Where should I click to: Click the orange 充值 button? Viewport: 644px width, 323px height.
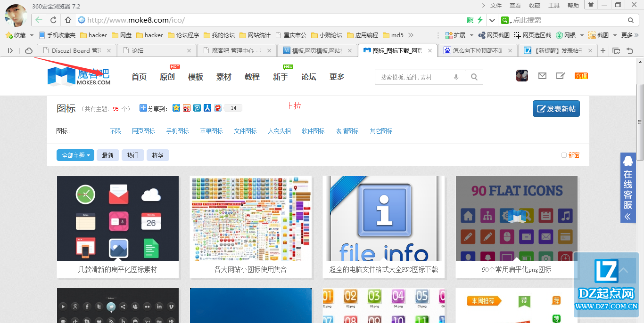click(x=581, y=76)
